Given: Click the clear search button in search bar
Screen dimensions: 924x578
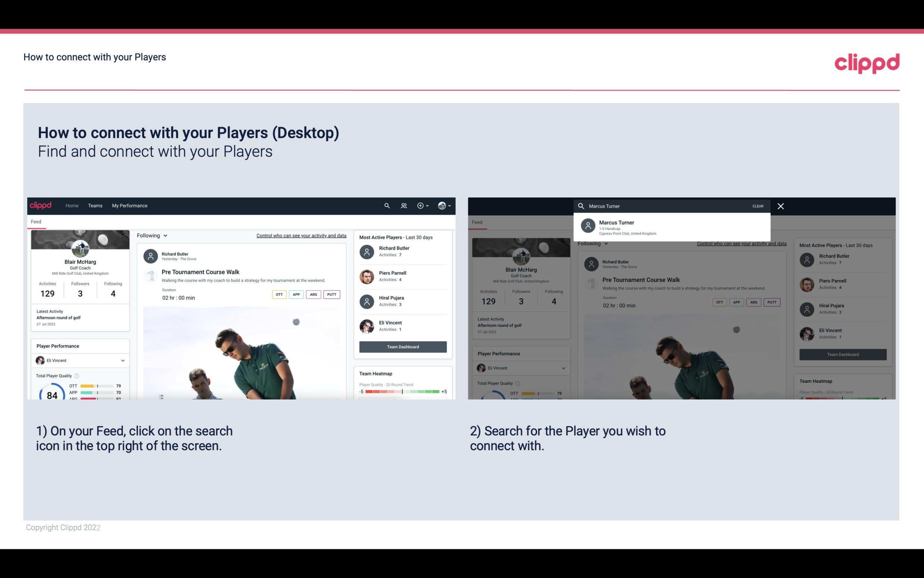Looking at the screenshot, I should pos(757,206).
